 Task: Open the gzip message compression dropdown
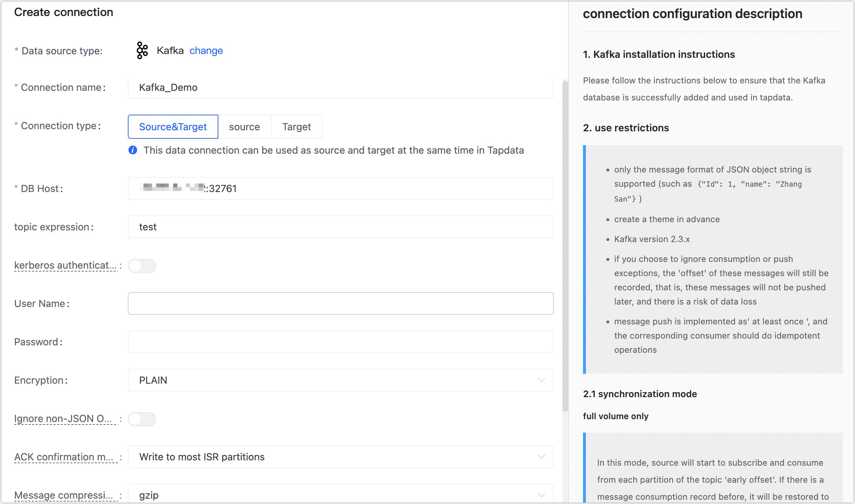[334, 495]
